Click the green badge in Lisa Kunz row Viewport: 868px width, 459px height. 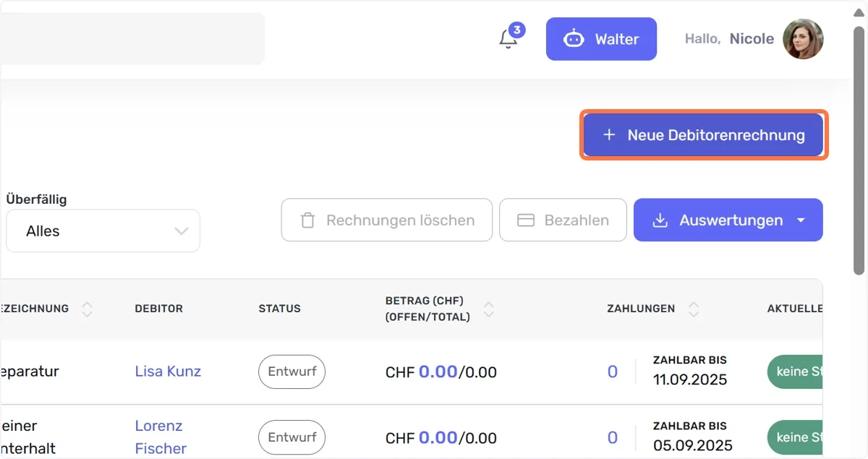point(795,372)
